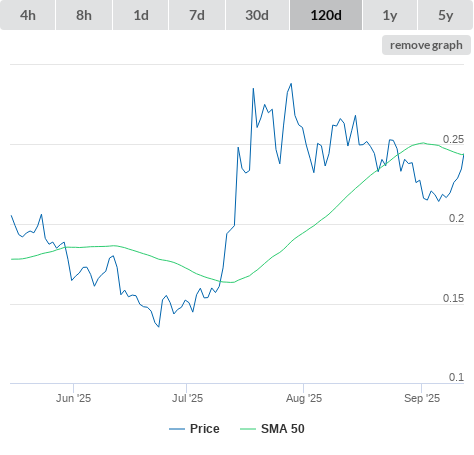Toggle the Price series in legend
The height and width of the screenshot is (455, 474).
pyautogui.click(x=205, y=429)
